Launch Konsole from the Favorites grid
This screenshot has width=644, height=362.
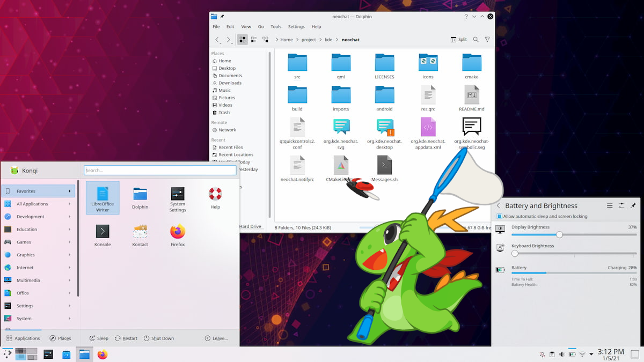[103, 235]
